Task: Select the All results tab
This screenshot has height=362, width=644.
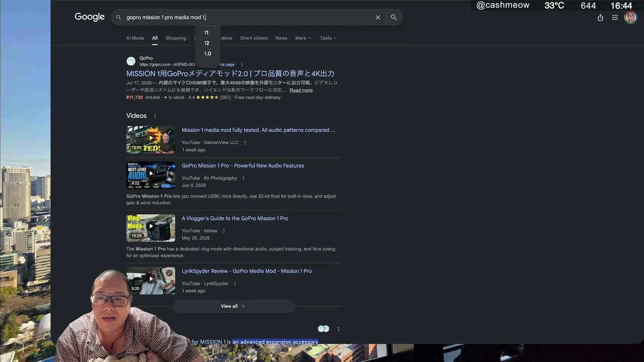Action: 154,38
